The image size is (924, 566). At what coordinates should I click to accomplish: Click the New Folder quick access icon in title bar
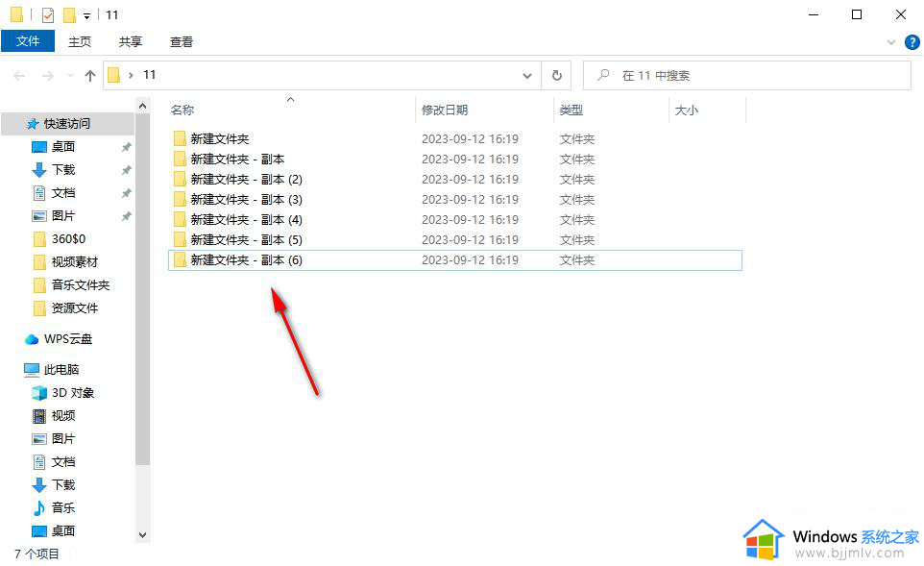pos(69,14)
